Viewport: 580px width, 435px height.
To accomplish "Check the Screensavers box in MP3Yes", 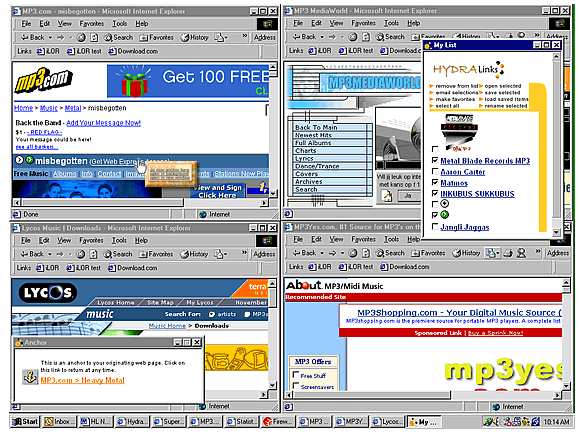I will (296, 386).
